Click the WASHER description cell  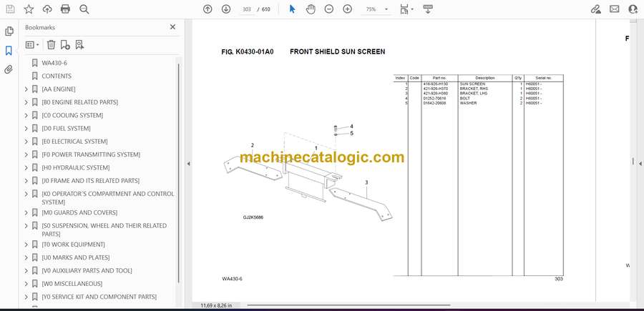point(468,103)
